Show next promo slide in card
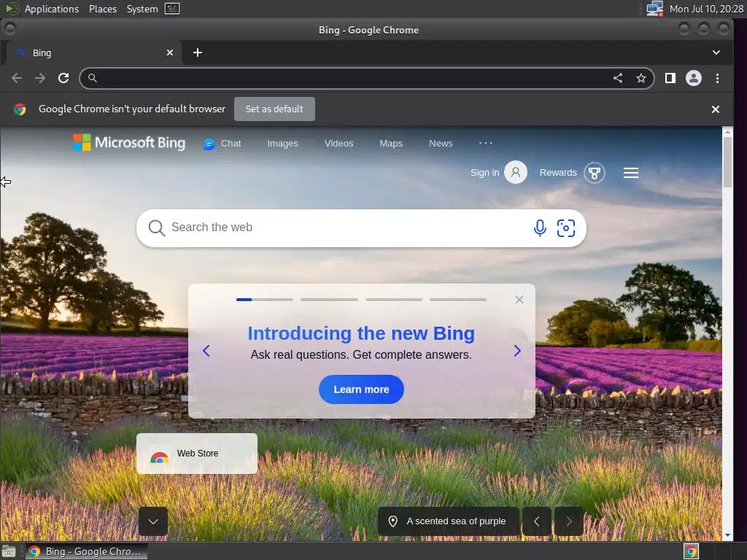This screenshot has height=560, width=747. 517,351
